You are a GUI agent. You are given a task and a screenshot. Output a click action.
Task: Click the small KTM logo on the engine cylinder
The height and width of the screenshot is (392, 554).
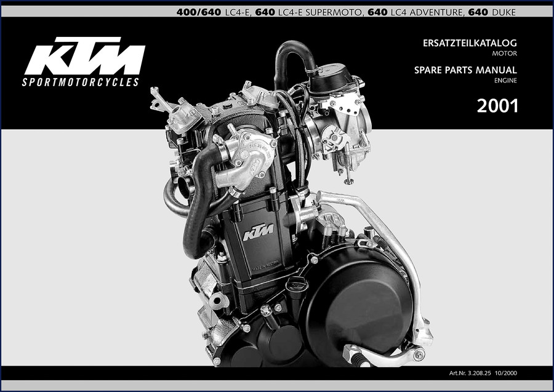click(259, 232)
